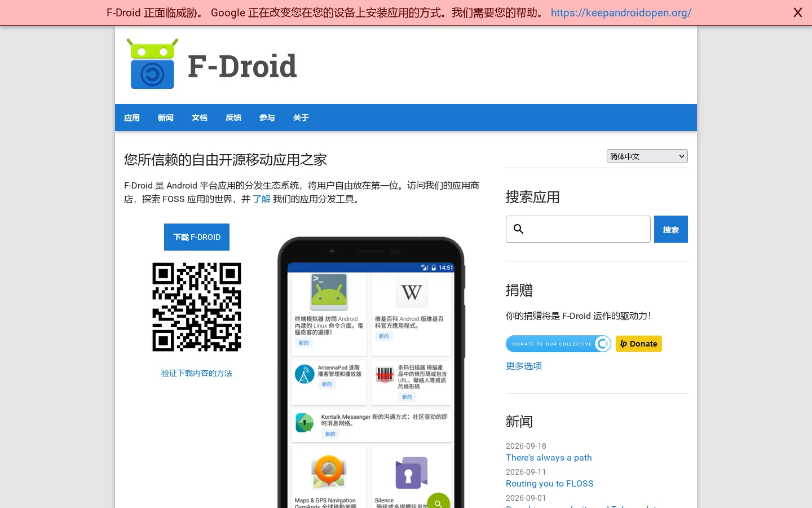Click the 2026-09-11 news date
This screenshot has width=812, height=508.
click(526, 472)
